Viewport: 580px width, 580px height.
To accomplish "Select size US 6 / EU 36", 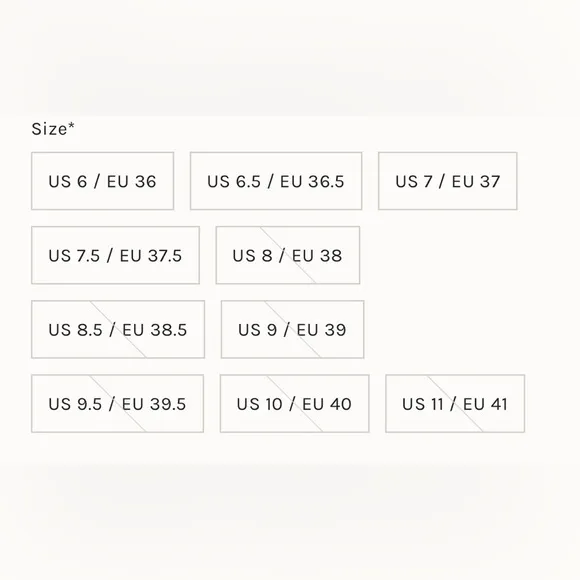I will pyautogui.click(x=102, y=181).
